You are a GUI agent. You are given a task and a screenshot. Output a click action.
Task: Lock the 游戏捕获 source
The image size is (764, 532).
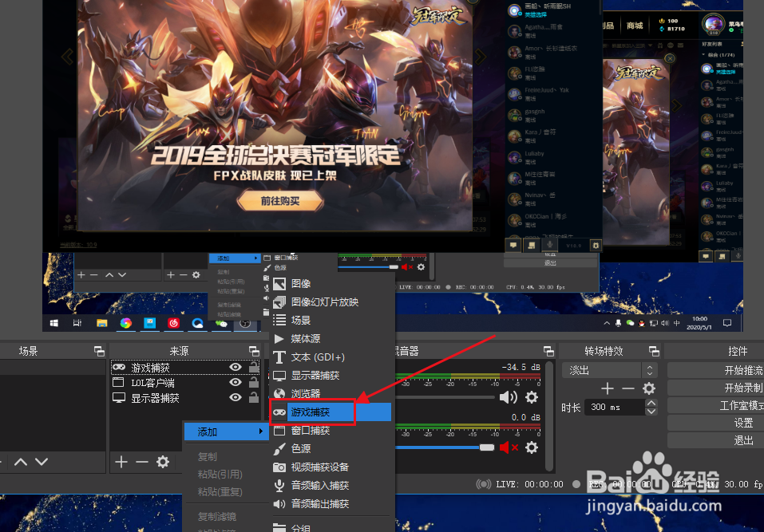pyautogui.click(x=254, y=367)
